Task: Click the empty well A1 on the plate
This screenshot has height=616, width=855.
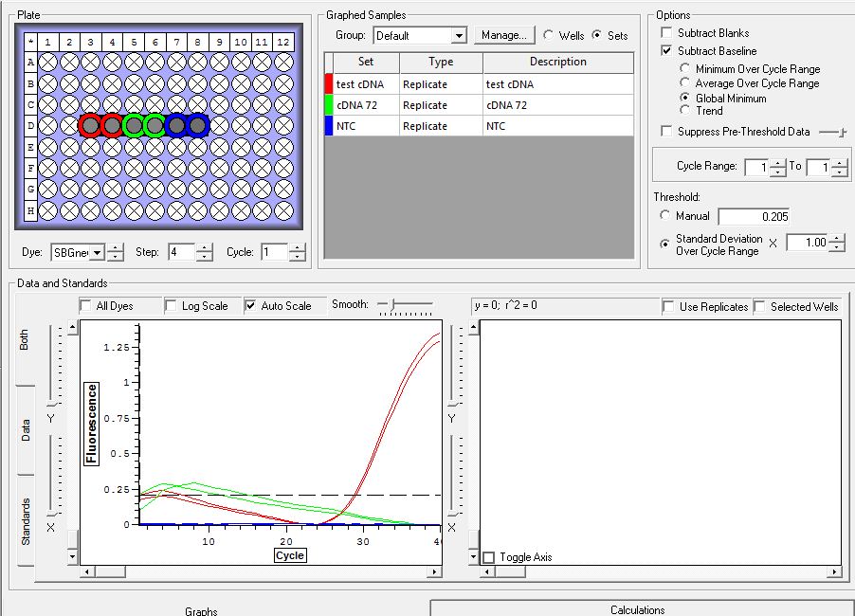Action: click(47, 63)
